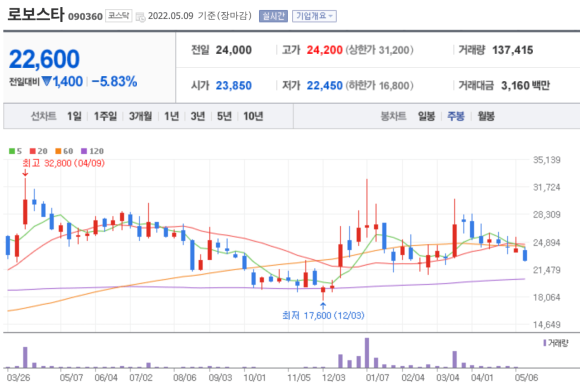The image size is (580, 390).
Task: Click the 거래량 value 137,415
Action: click(513, 50)
